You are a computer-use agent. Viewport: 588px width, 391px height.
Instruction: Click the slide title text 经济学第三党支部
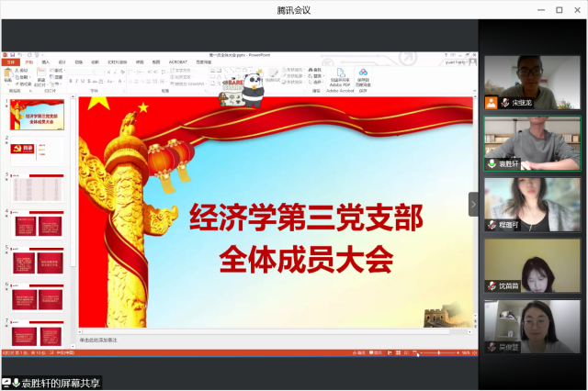pyautogui.click(x=306, y=220)
